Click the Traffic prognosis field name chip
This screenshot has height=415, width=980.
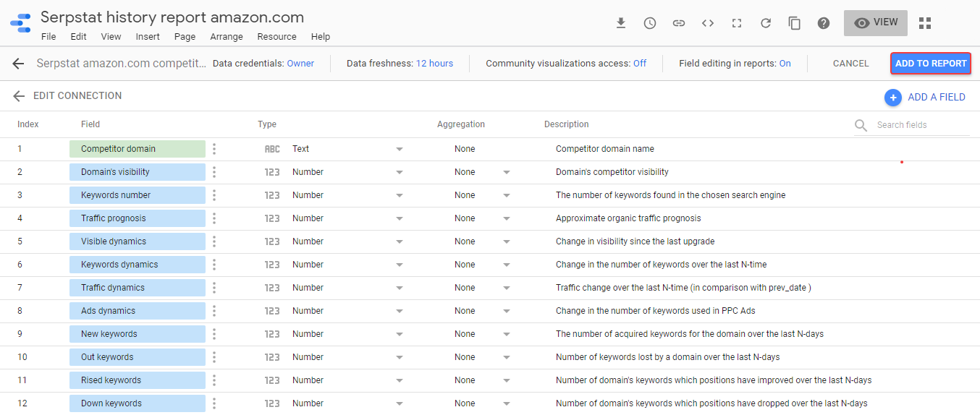point(138,218)
